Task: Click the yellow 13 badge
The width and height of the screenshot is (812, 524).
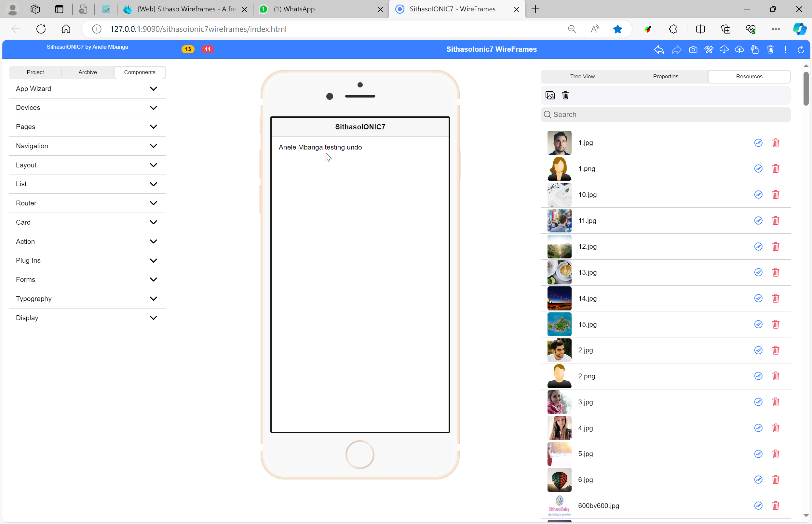Action: pos(188,49)
